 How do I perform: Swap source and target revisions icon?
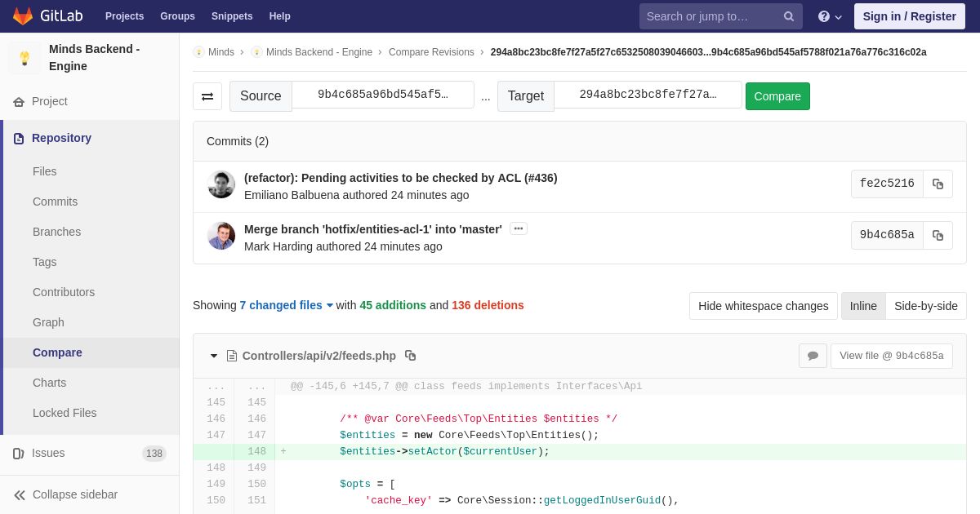[x=207, y=96]
